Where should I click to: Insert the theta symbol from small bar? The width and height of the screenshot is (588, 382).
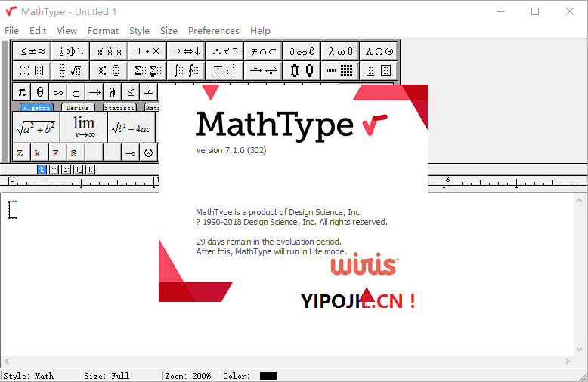click(x=40, y=92)
